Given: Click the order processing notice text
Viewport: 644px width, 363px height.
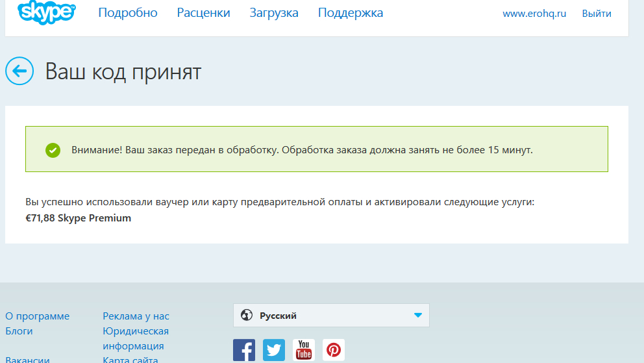Looking at the screenshot, I should pyautogui.click(x=302, y=150).
